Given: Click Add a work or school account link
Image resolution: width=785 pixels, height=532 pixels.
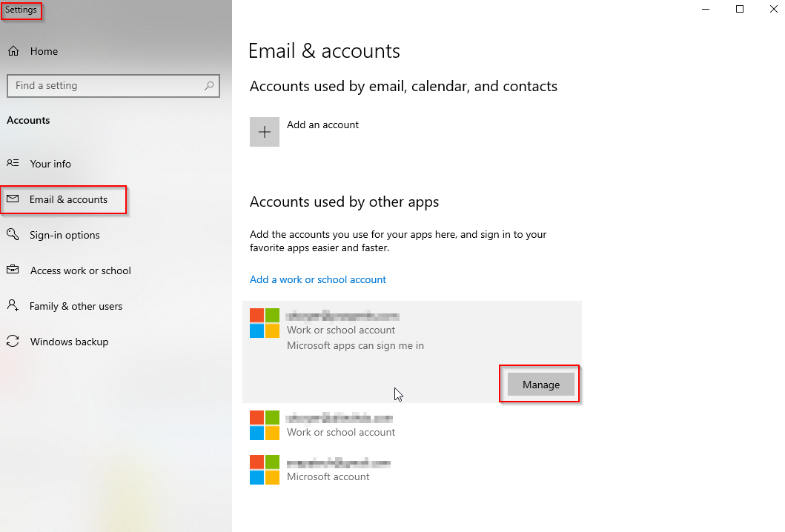Looking at the screenshot, I should (318, 279).
